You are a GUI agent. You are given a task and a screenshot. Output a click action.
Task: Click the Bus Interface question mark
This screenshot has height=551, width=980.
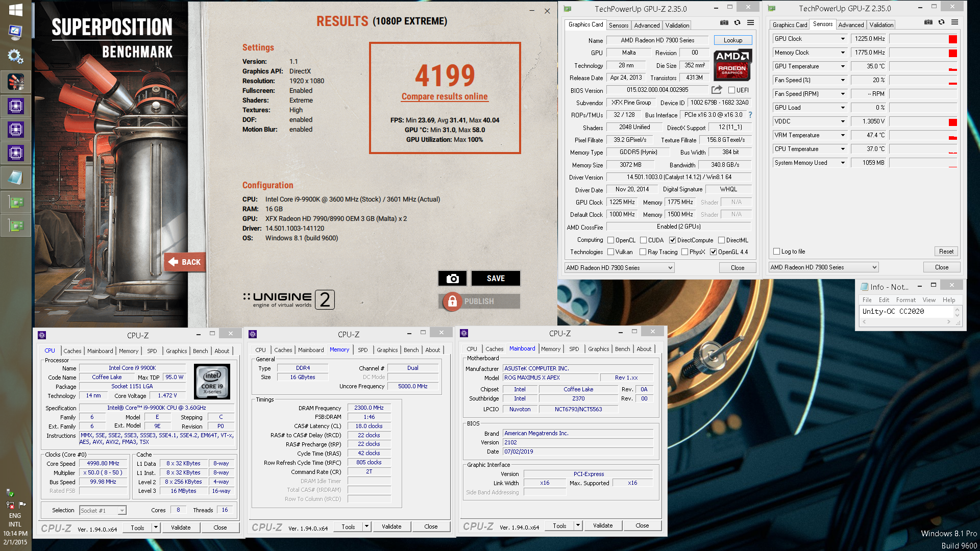[750, 115]
